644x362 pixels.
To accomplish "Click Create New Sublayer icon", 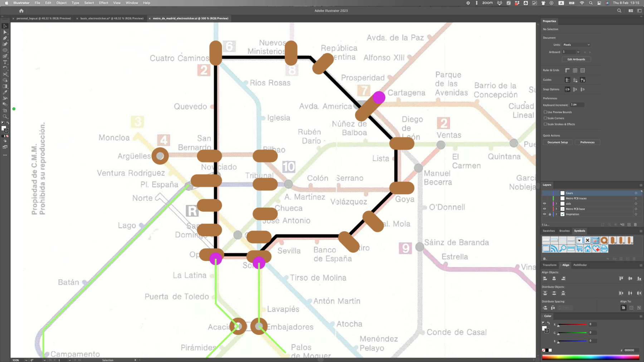I will click(x=622, y=224).
